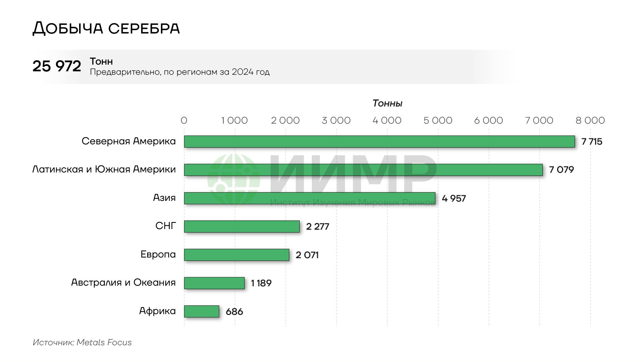This screenshot has height=362, width=644.
Task: Click the Африка category label
Action: click(x=157, y=311)
